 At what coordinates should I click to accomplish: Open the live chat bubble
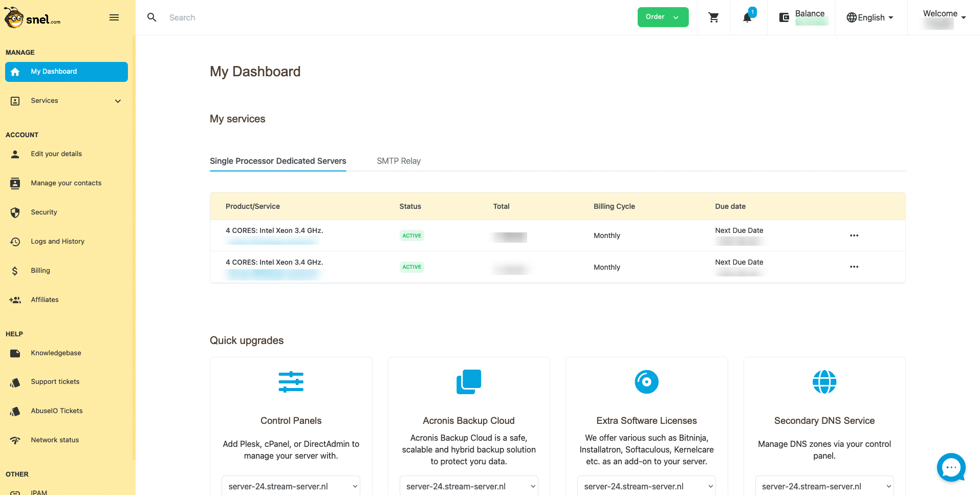tap(951, 467)
